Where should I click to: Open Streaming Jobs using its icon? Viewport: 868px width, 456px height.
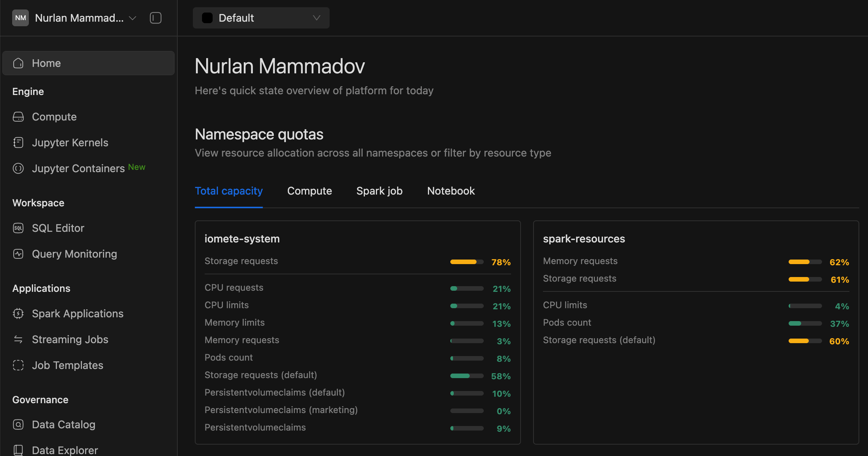pyautogui.click(x=18, y=339)
